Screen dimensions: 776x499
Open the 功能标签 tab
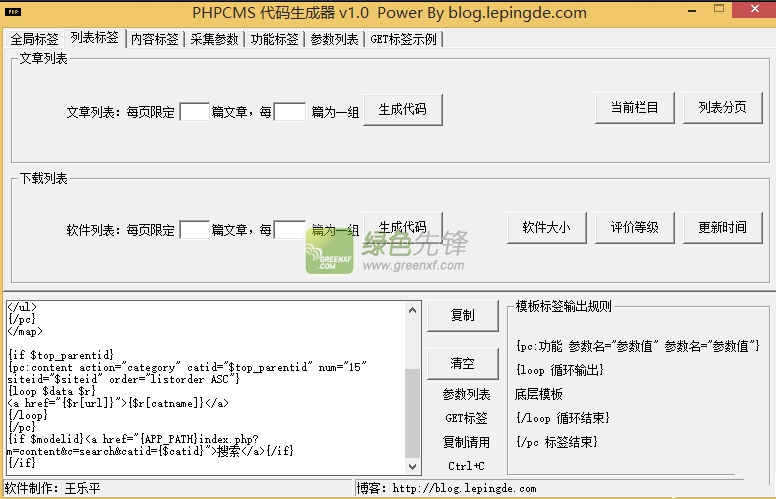click(x=274, y=39)
